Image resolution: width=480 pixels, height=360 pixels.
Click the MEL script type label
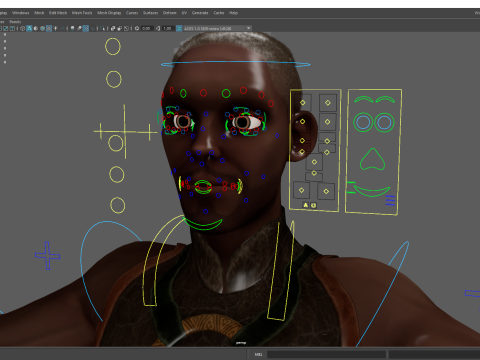click(x=258, y=354)
